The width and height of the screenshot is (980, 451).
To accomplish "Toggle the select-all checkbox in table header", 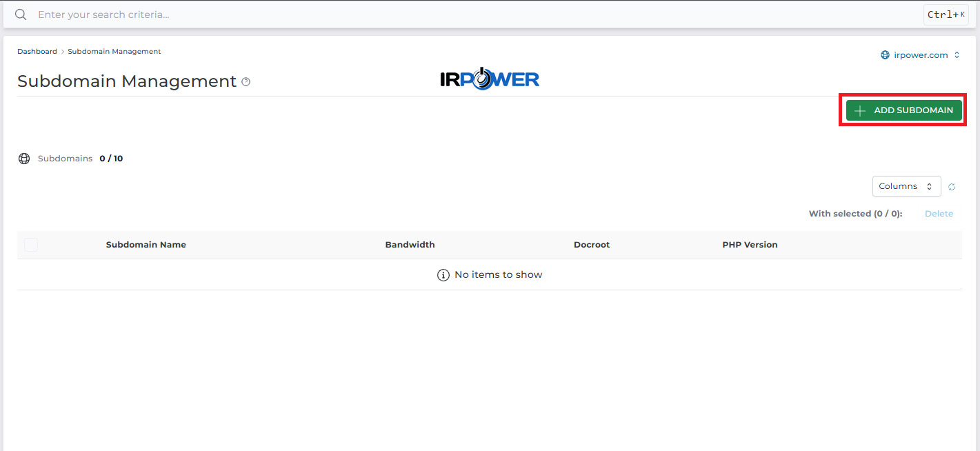I will 31,245.
